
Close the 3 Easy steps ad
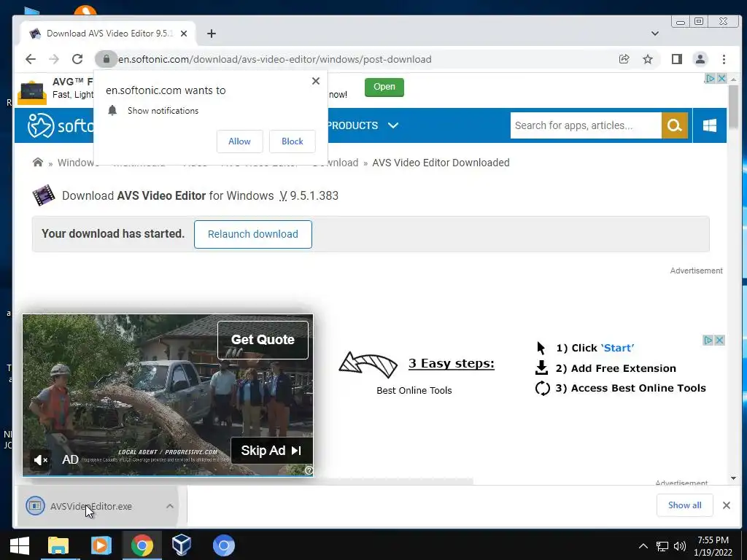click(719, 340)
